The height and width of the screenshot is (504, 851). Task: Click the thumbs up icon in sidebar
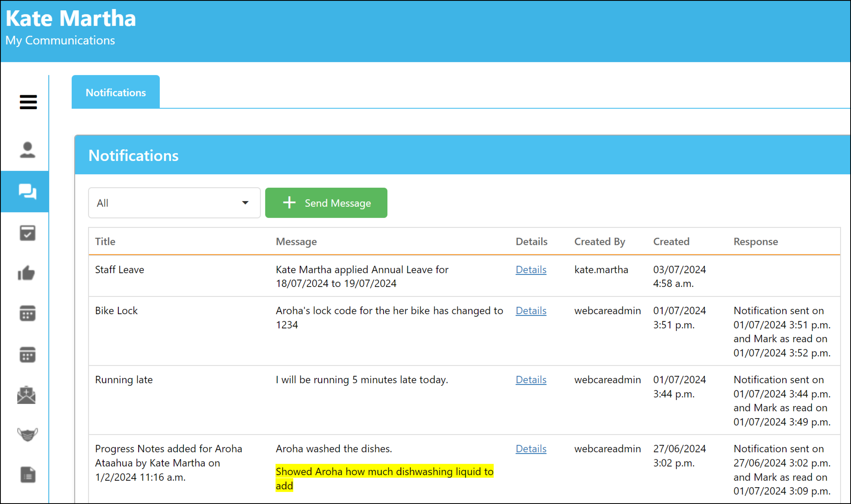(27, 273)
